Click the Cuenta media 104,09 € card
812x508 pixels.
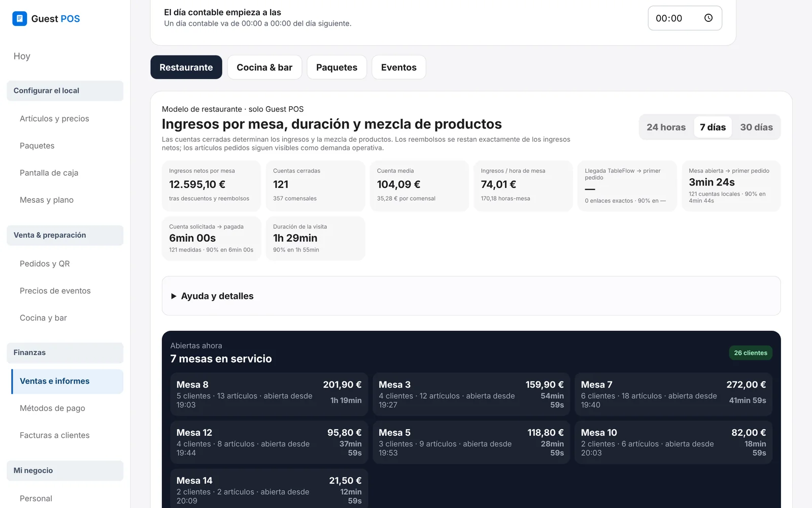[x=419, y=186]
